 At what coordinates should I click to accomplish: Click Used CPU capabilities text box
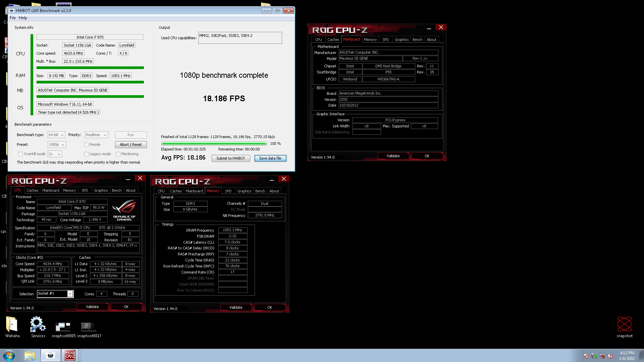tap(240, 38)
